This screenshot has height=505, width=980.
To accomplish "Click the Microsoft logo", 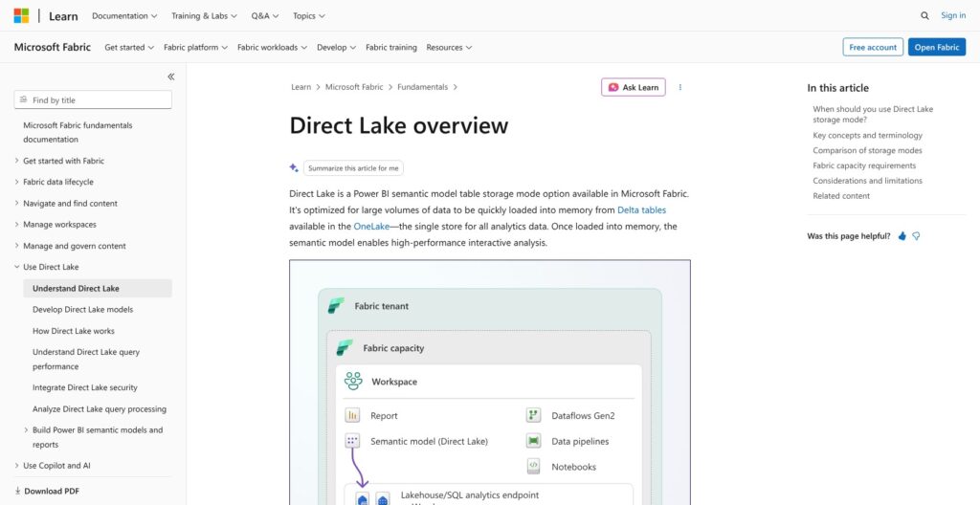I will tap(21, 15).
